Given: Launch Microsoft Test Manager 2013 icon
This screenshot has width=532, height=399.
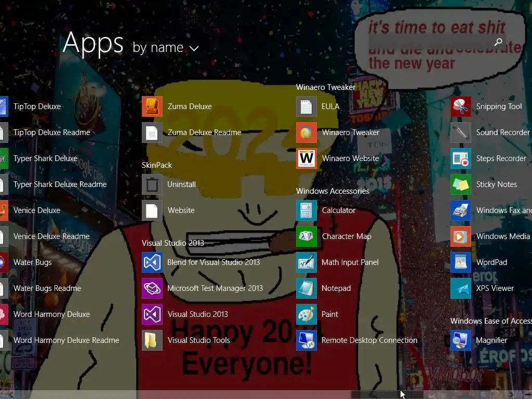Looking at the screenshot, I should [x=152, y=289].
